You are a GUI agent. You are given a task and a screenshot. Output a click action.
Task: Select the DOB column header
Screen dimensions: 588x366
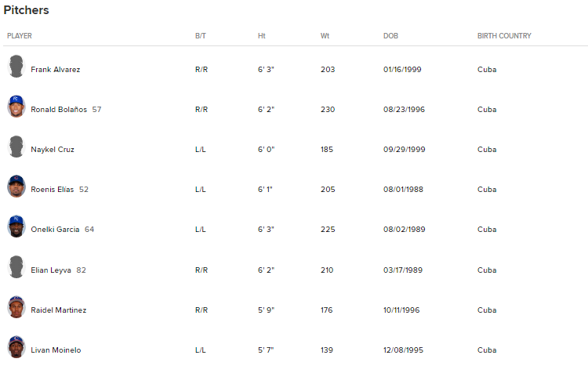tap(390, 36)
